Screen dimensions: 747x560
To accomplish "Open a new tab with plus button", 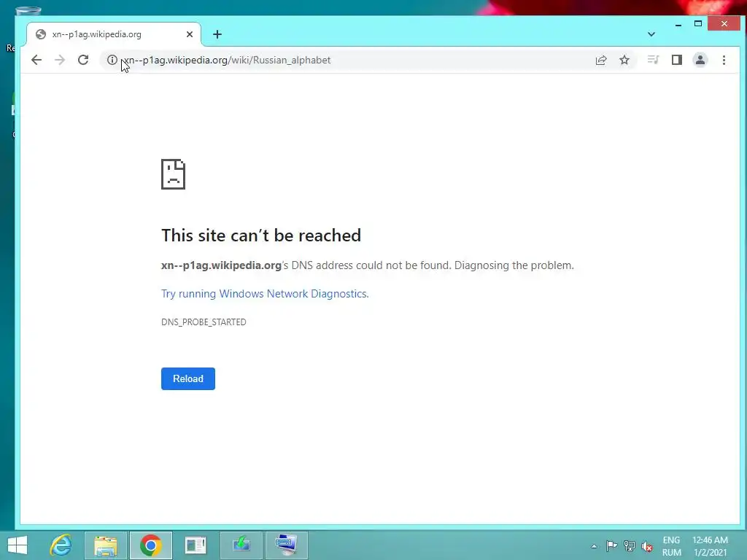I will pyautogui.click(x=217, y=34).
